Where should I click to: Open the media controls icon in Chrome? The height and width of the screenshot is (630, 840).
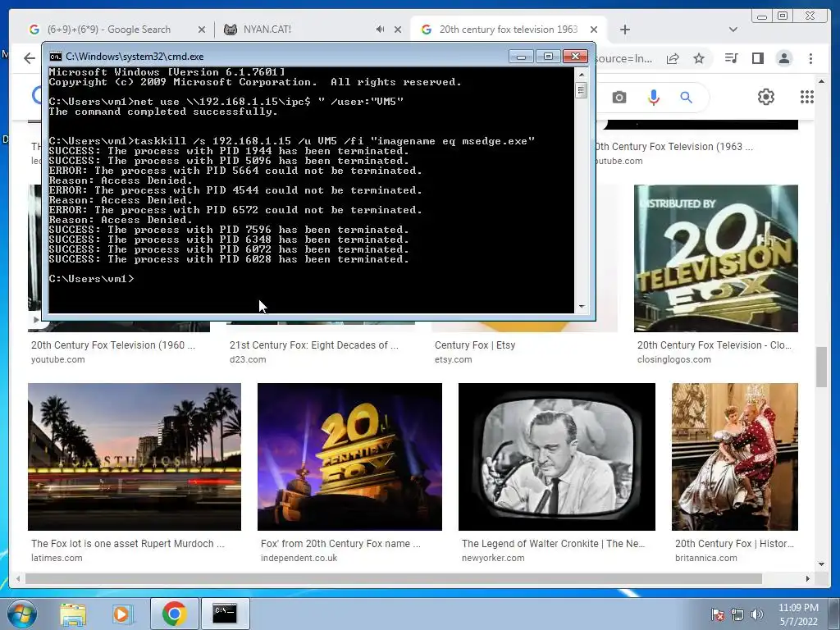[731, 58]
